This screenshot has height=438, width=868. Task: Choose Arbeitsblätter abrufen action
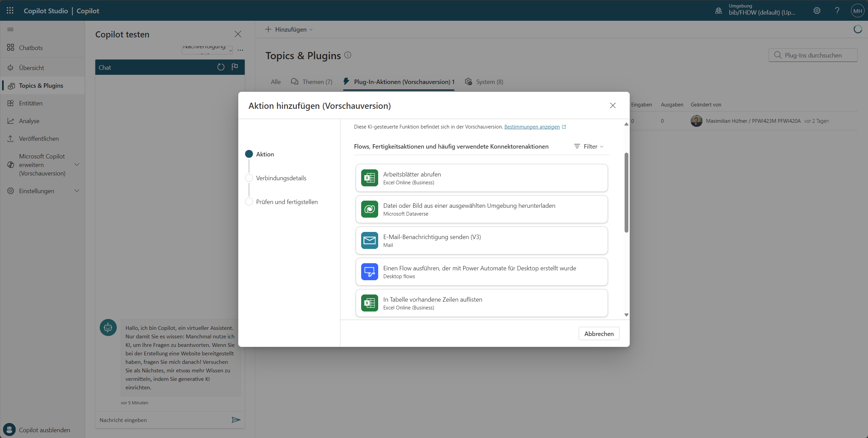pos(482,178)
